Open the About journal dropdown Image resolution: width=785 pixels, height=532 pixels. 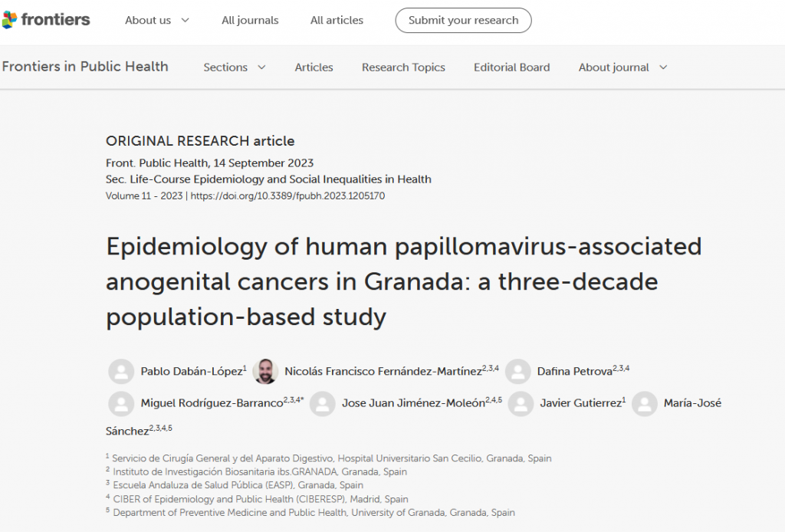(622, 67)
